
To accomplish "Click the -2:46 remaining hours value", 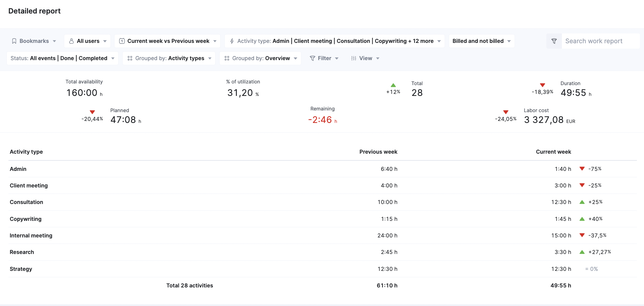I will pos(323,120).
